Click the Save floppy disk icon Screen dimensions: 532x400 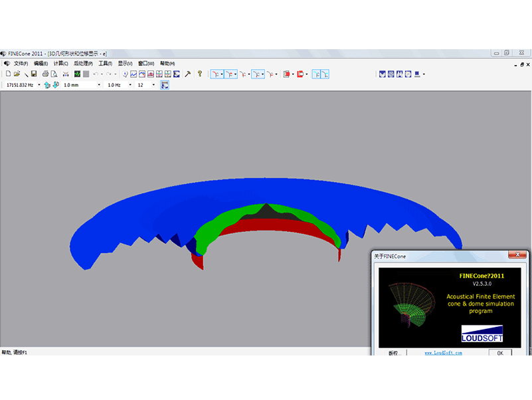click(x=33, y=74)
